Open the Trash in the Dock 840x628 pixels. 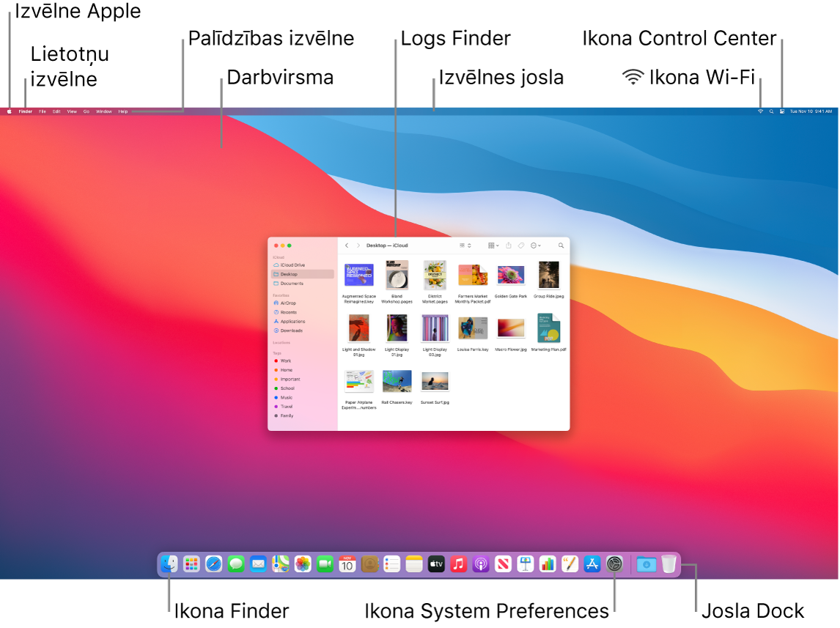coord(668,564)
